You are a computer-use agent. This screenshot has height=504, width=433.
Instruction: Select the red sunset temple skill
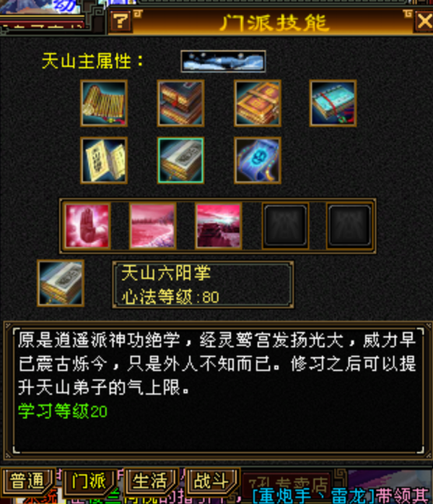[x=219, y=226]
